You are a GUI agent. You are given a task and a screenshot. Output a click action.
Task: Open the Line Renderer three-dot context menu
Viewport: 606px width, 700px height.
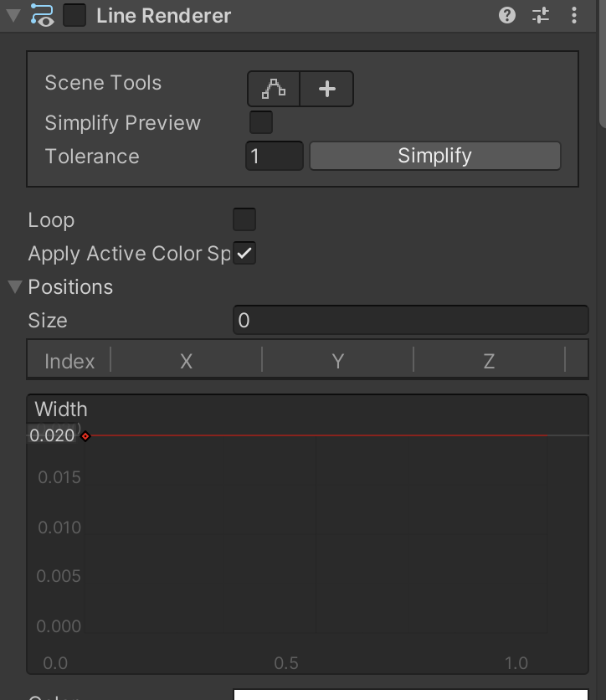tap(574, 15)
